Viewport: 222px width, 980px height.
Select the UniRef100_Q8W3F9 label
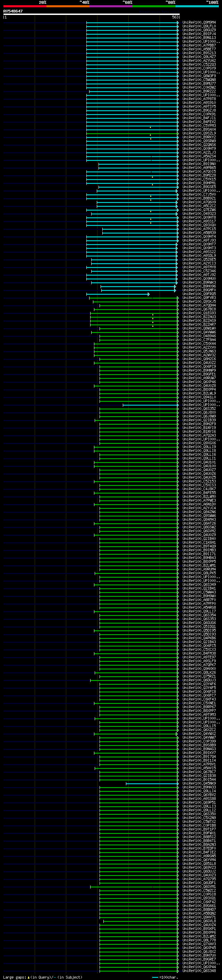click(x=199, y=76)
